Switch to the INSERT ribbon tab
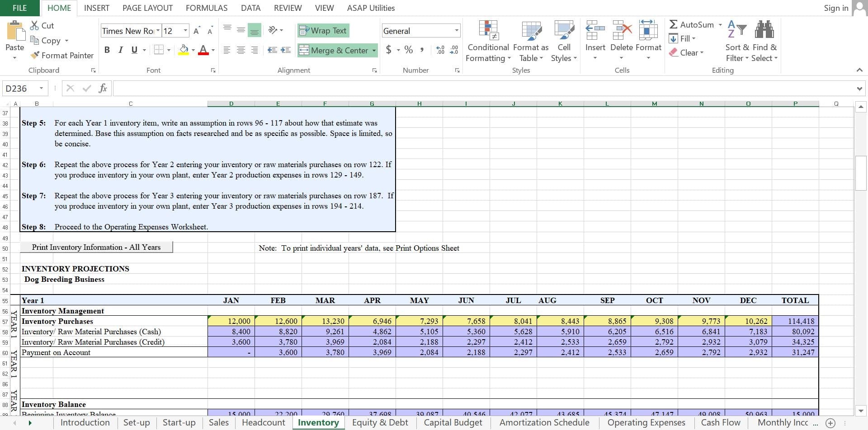This screenshot has height=430, width=868. pos(97,8)
